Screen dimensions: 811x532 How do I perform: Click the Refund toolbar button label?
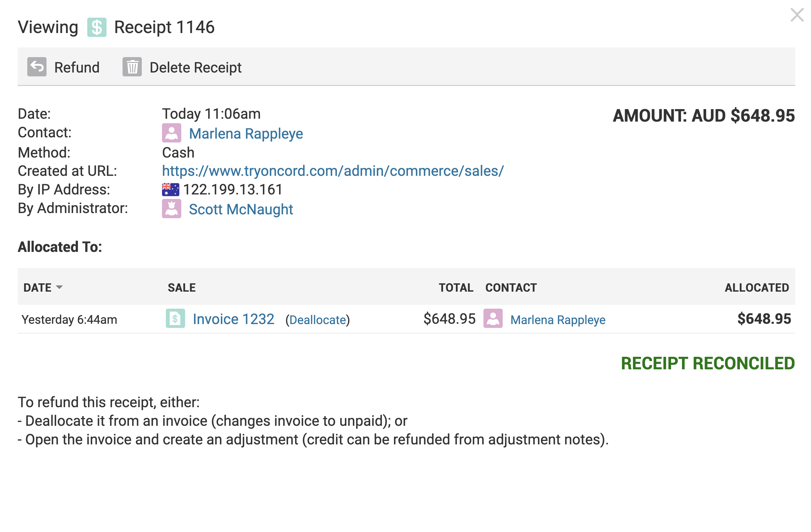pos(77,67)
